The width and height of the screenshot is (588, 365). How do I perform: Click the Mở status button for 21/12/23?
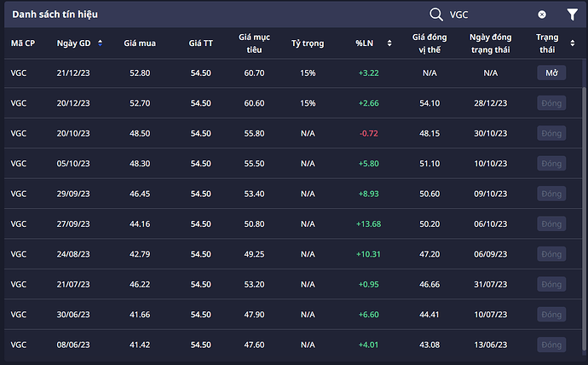(551, 73)
